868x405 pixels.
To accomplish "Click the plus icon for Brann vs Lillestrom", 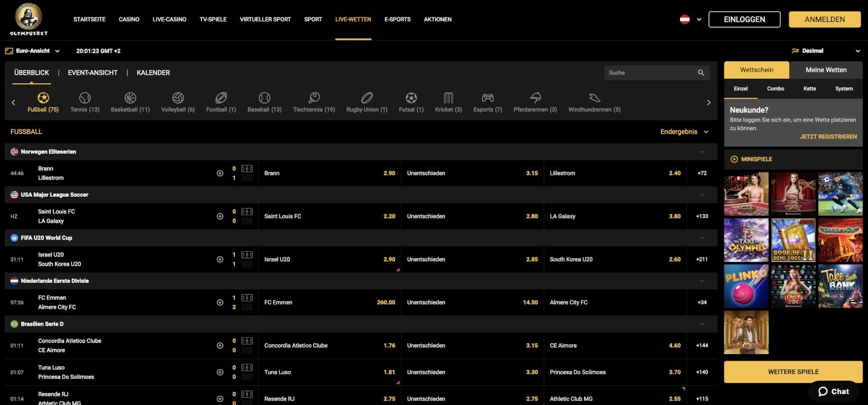I will (x=220, y=173).
